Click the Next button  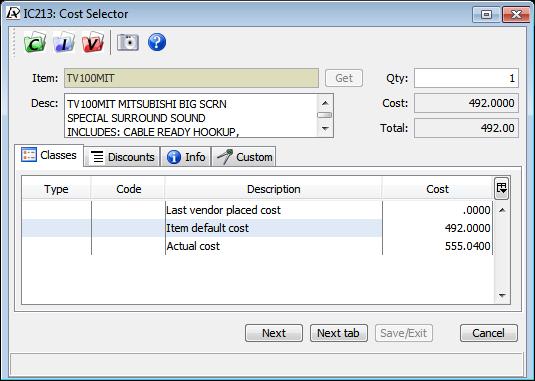(274, 333)
